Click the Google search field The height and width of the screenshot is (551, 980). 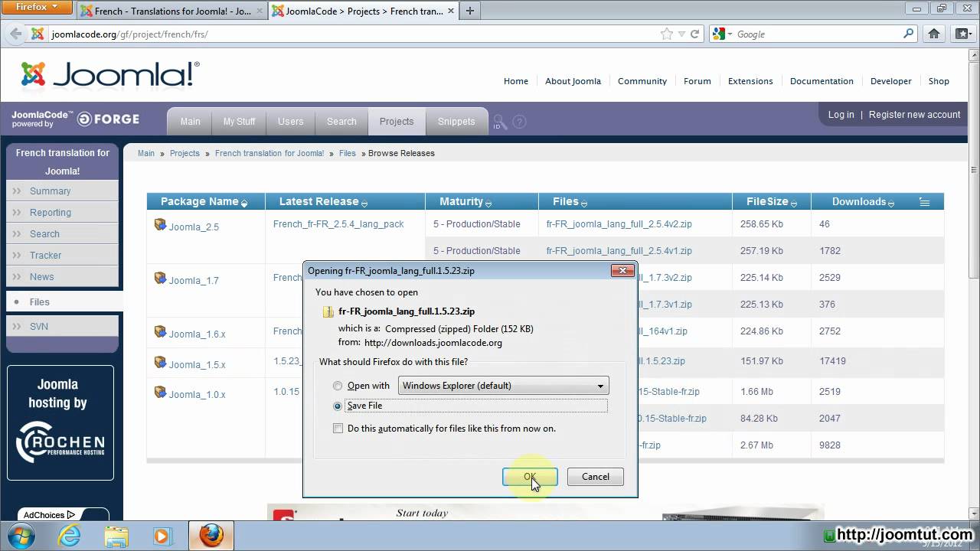point(818,34)
